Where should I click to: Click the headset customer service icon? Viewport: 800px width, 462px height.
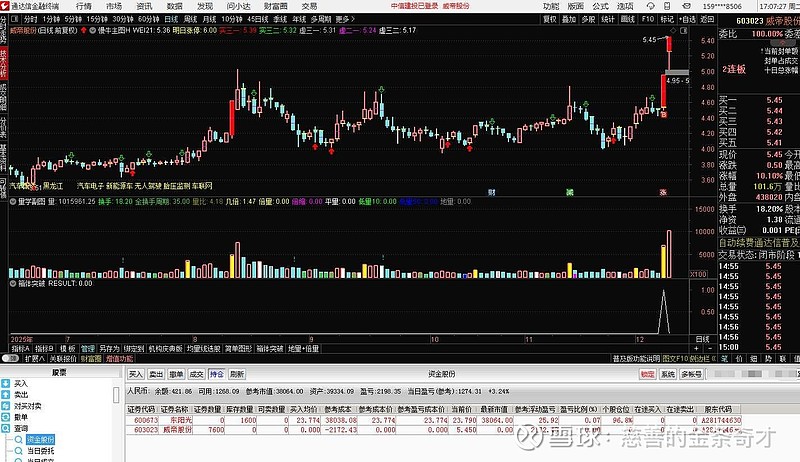click(x=651, y=6)
